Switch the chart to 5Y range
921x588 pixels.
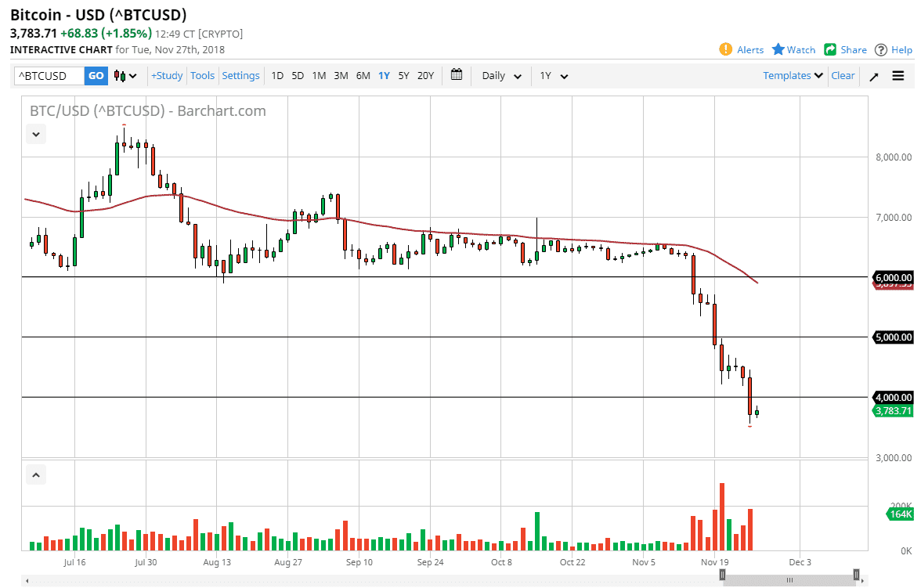point(403,75)
